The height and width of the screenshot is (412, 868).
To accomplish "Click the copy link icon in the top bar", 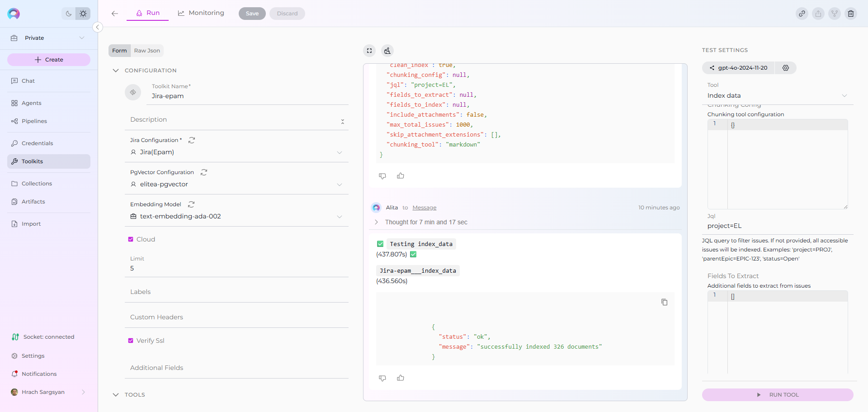I will (802, 14).
